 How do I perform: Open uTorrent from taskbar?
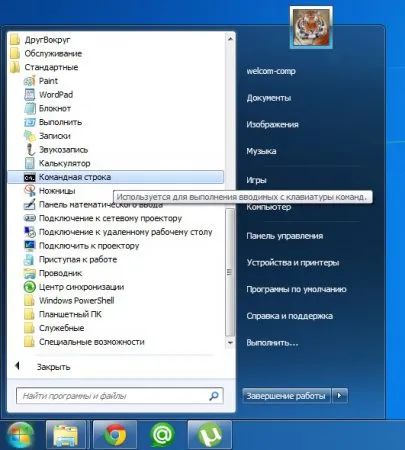pyautogui.click(x=210, y=435)
